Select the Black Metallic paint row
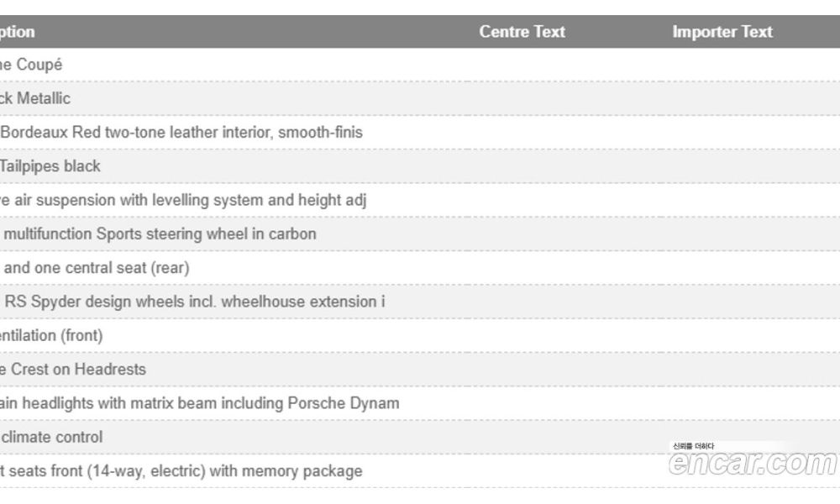The image size is (840, 504). [35, 98]
